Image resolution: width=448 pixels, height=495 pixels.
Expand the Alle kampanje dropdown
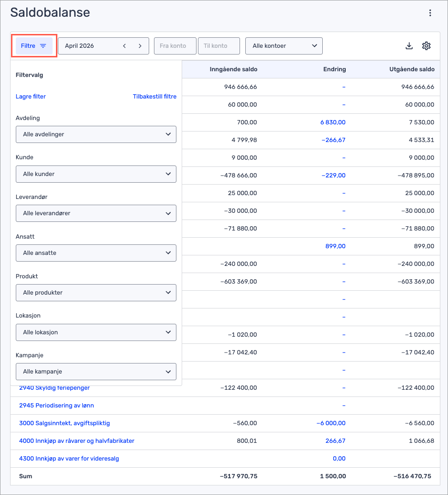pos(96,372)
